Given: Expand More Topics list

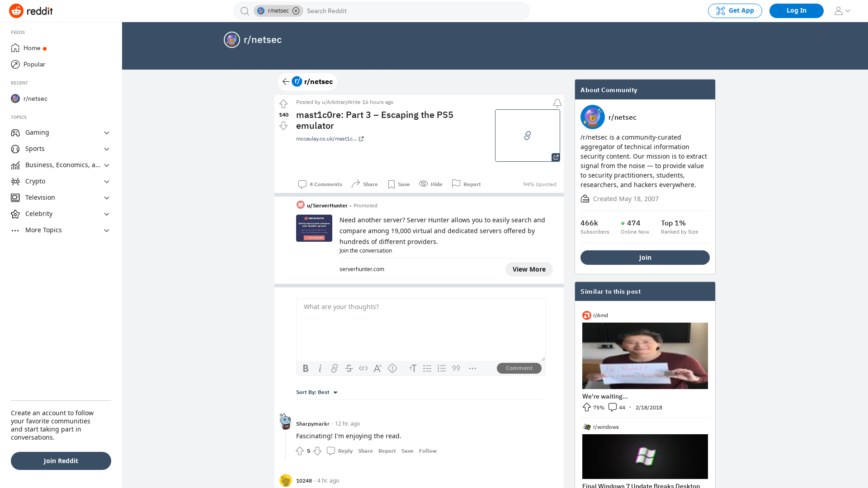Looking at the screenshot, I should (61, 230).
